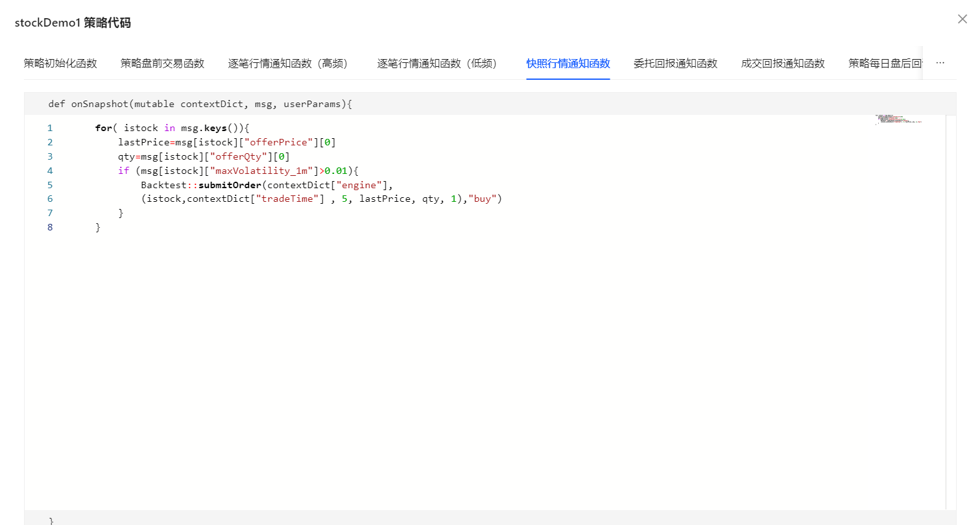Close the stockDemo1 策略代码 dialog
This screenshot has width=980, height=525.
click(x=962, y=19)
